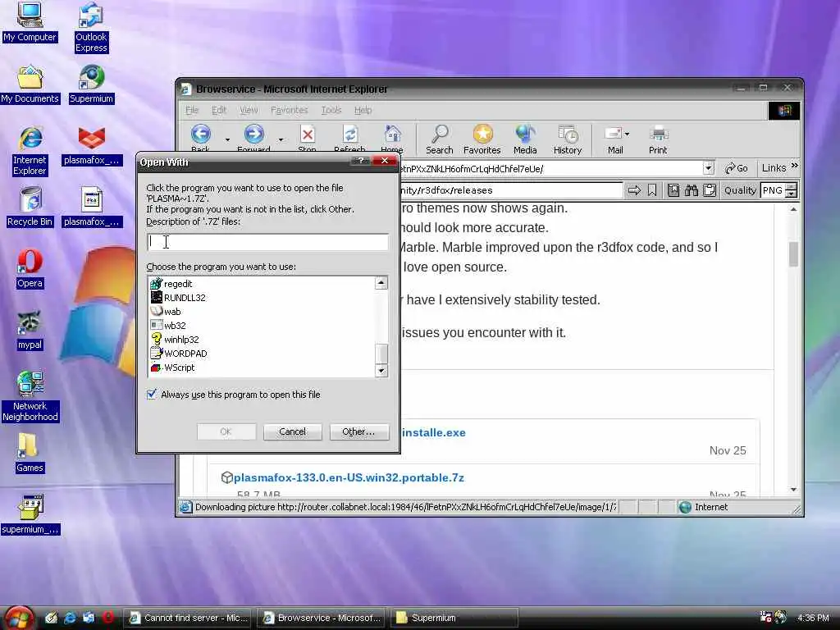The height and width of the screenshot is (630, 840).
Task: Click the program list scrollbar up arrow
Action: pyautogui.click(x=381, y=283)
